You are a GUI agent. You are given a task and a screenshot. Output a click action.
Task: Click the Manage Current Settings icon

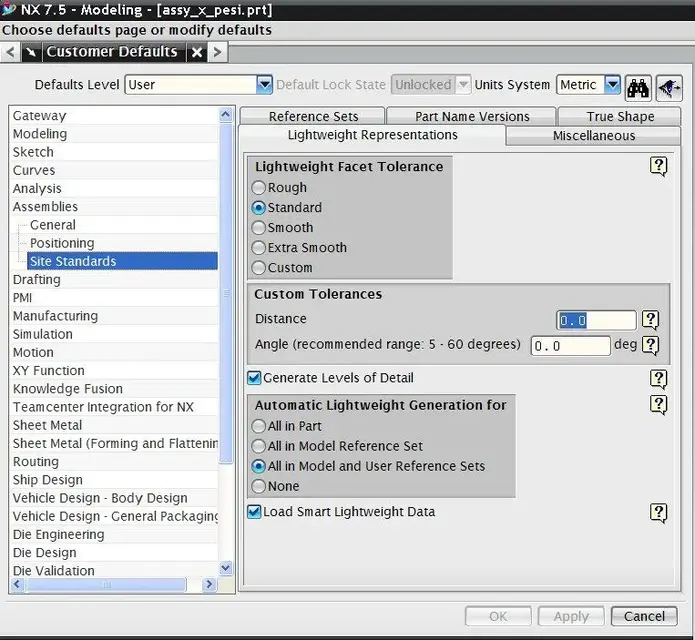pyautogui.click(x=669, y=88)
